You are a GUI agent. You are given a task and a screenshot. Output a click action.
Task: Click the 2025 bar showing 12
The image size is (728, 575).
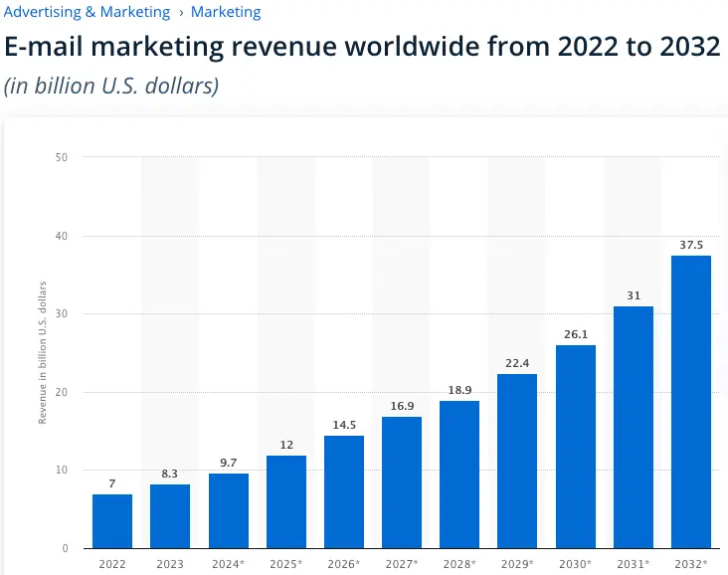click(x=286, y=501)
